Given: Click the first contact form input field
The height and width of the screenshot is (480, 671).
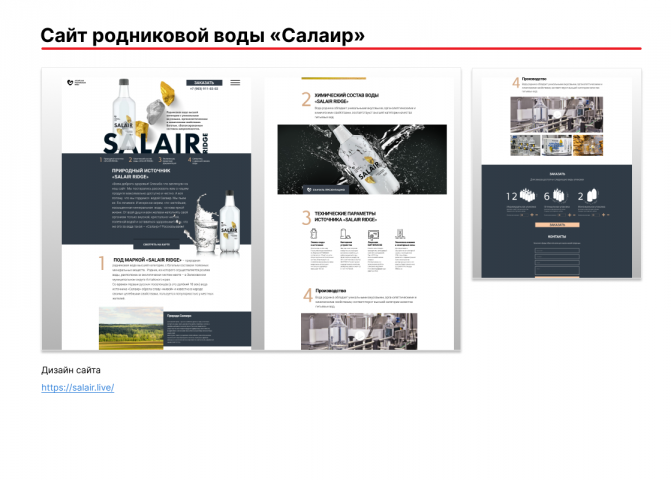Looking at the screenshot, I should click(x=557, y=250).
